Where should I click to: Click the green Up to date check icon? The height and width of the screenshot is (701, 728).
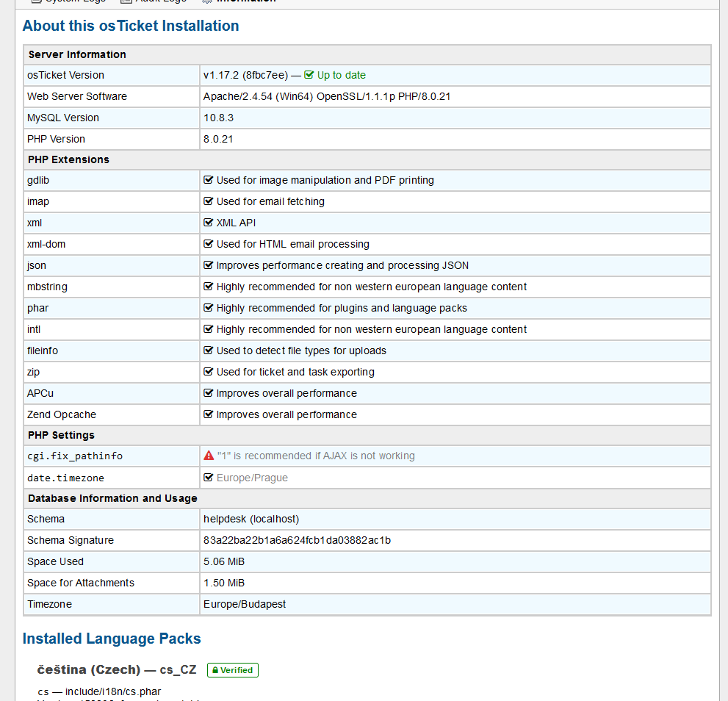(309, 75)
